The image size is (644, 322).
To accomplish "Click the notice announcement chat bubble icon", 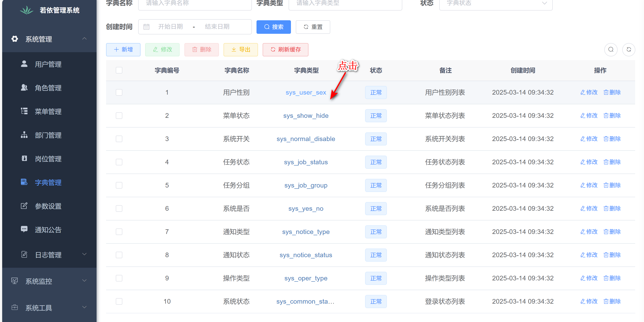I will click(x=24, y=229).
